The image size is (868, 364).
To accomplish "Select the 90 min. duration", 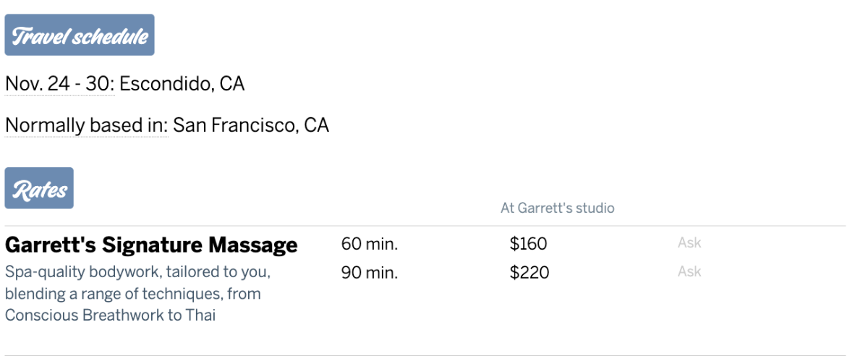I will (370, 273).
